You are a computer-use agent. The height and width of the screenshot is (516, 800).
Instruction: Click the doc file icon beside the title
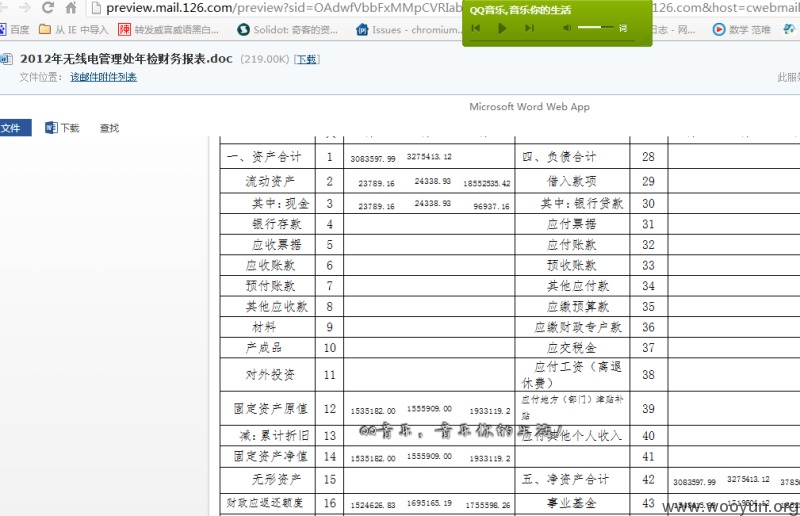click(x=6, y=59)
